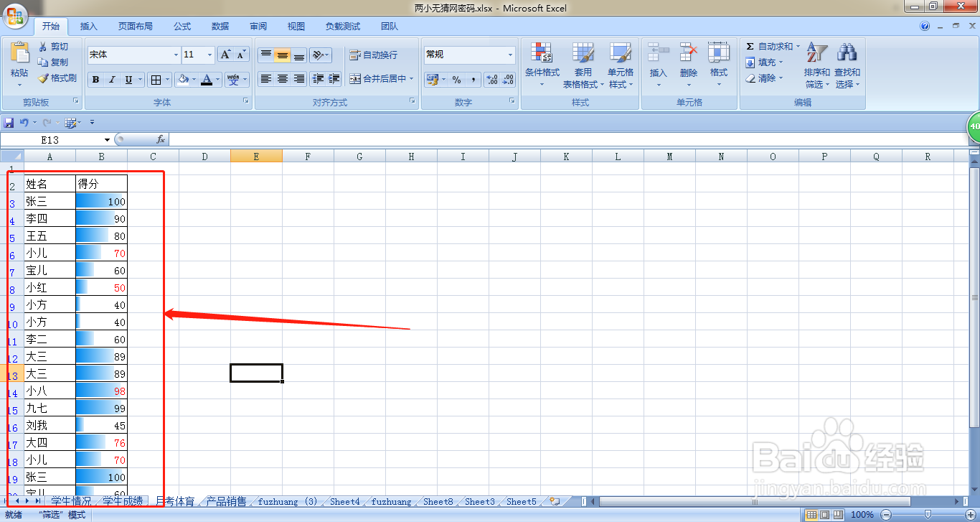The image size is (980, 522).
Task: Open Sort and Filter (排序和筛选)
Action: (x=817, y=65)
